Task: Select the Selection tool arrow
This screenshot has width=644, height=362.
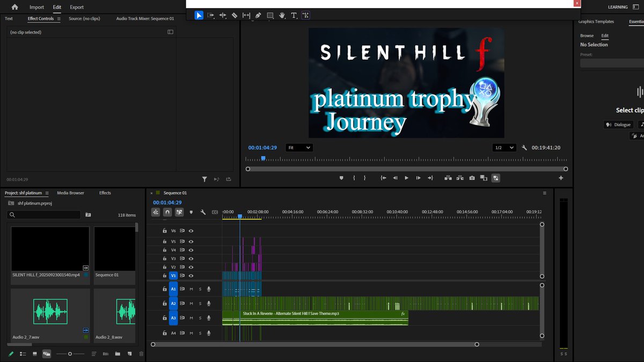Action: click(199, 16)
